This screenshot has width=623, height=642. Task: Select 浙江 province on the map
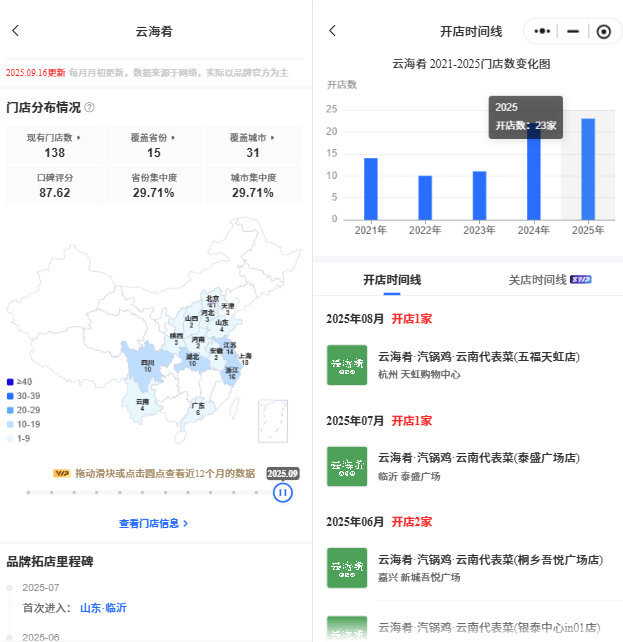232,373
